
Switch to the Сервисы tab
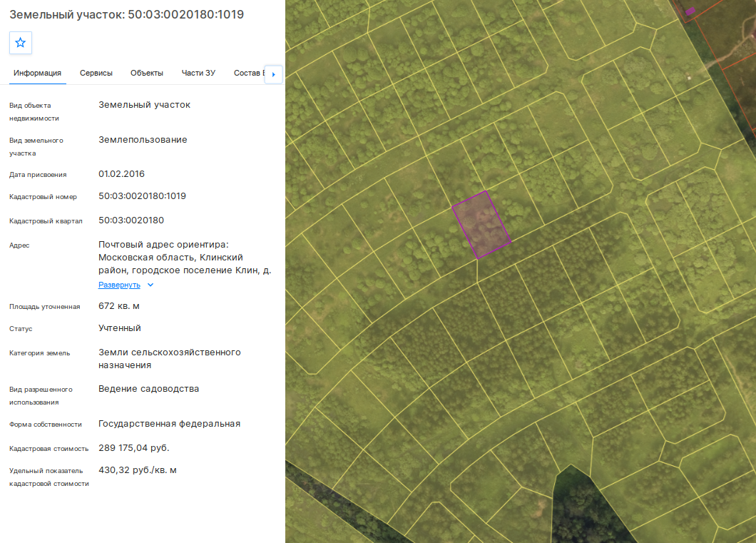96,73
